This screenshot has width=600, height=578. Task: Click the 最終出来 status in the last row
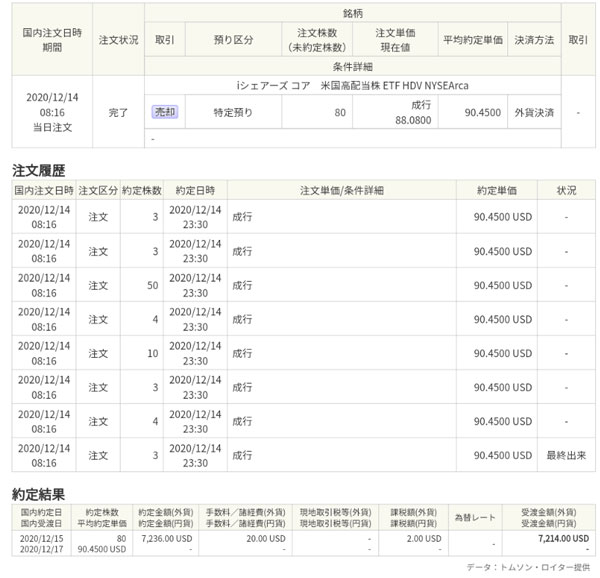566,455
